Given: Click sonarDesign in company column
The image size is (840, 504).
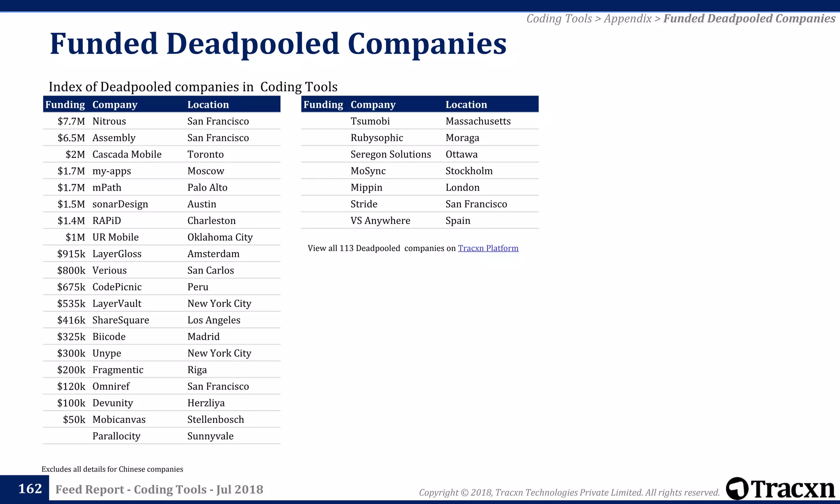Looking at the screenshot, I should pos(120,204).
